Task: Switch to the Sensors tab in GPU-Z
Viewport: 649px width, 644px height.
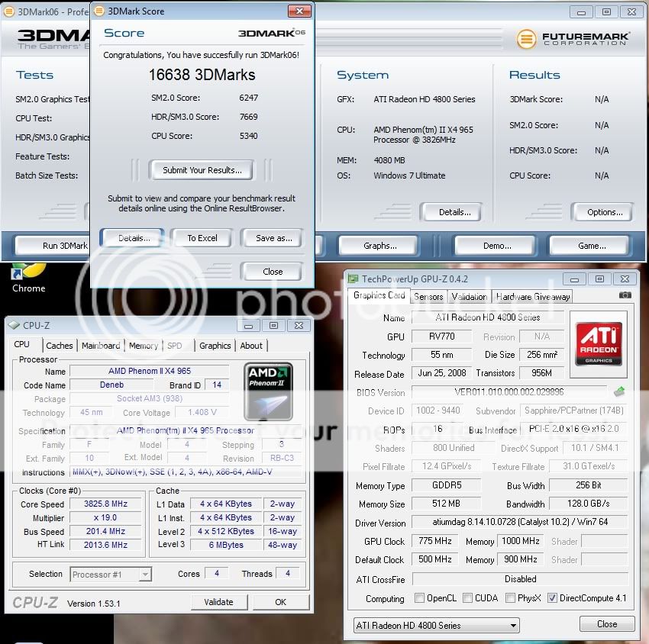Action: point(428,297)
